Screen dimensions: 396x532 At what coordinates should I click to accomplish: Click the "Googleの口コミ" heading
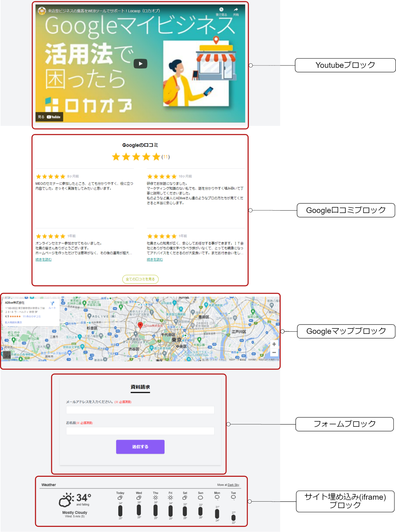click(140, 145)
